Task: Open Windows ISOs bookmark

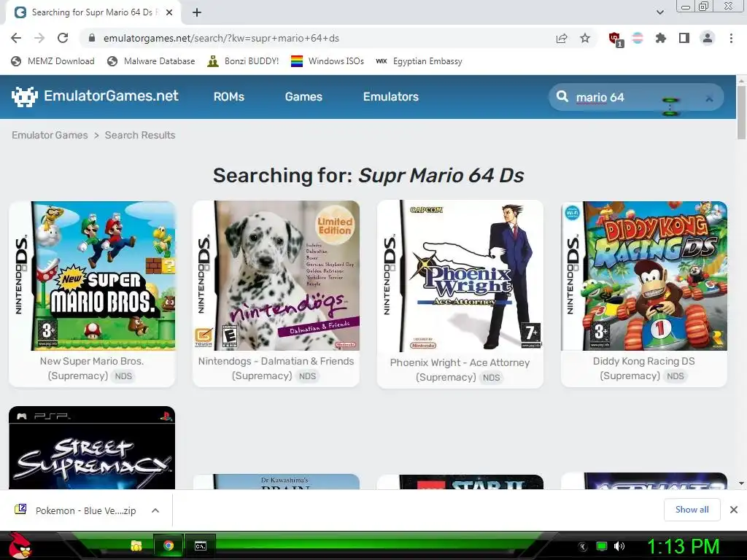Action: [328, 61]
